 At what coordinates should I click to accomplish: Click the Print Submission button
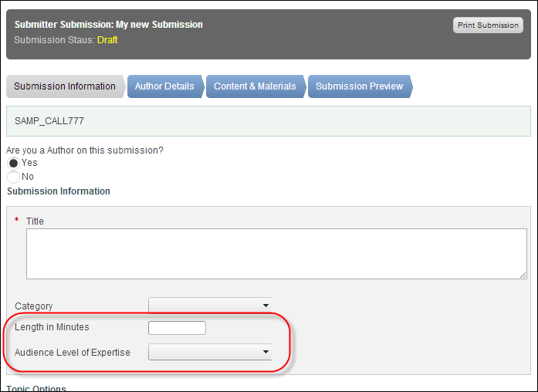click(x=488, y=25)
